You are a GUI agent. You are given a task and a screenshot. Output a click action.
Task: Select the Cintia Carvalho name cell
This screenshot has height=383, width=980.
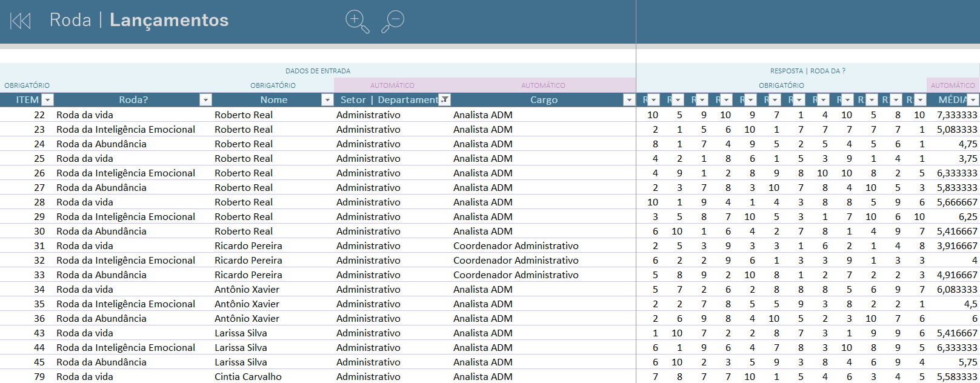click(x=248, y=376)
